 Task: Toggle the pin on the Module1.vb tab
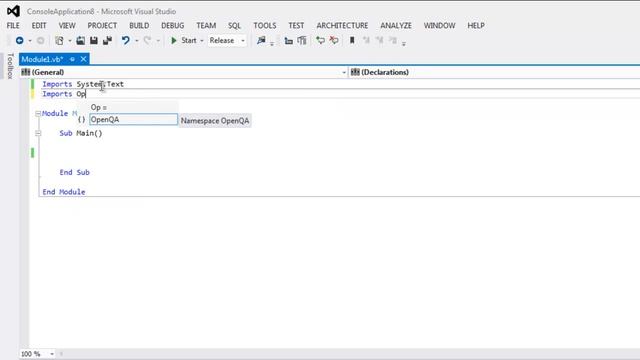coord(72,60)
